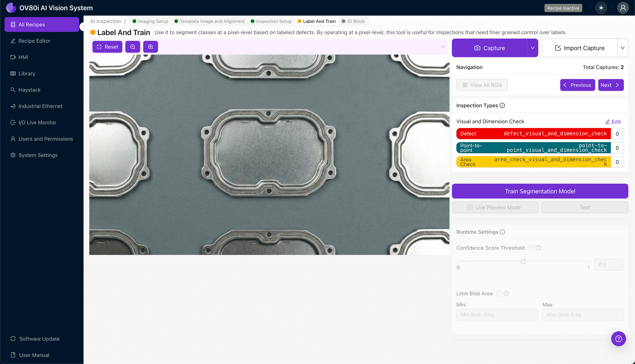Switch to the Inspection Setup step
635x364 pixels.
point(271,21)
